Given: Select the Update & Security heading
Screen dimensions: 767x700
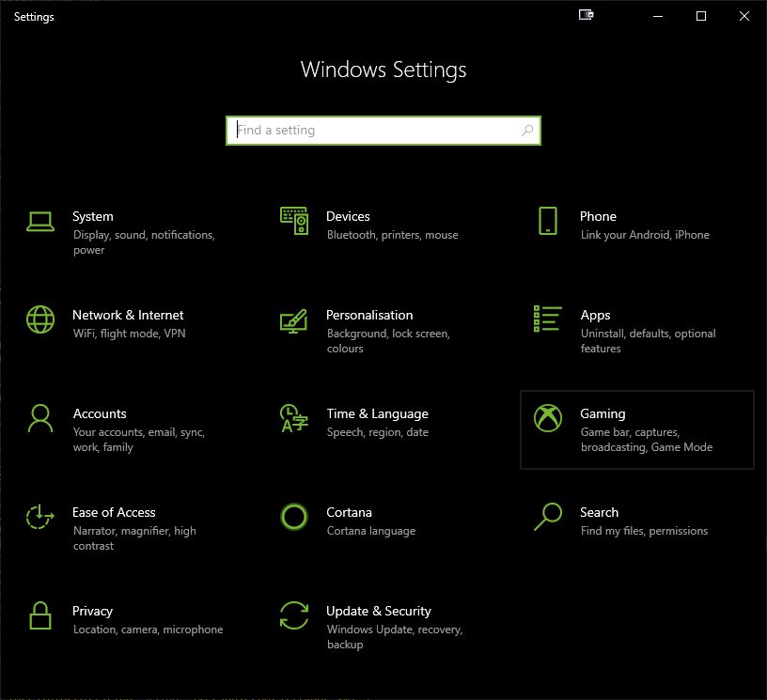Looking at the screenshot, I should [379, 611].
